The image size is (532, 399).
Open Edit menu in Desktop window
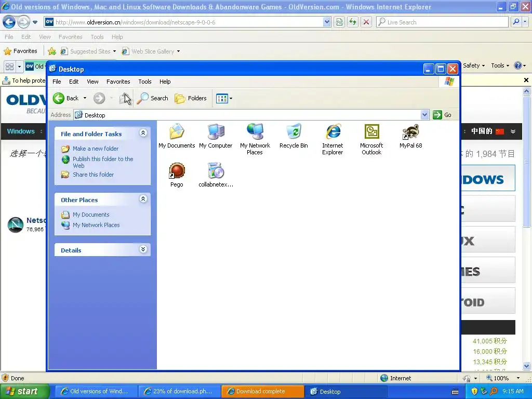[74, 82]
